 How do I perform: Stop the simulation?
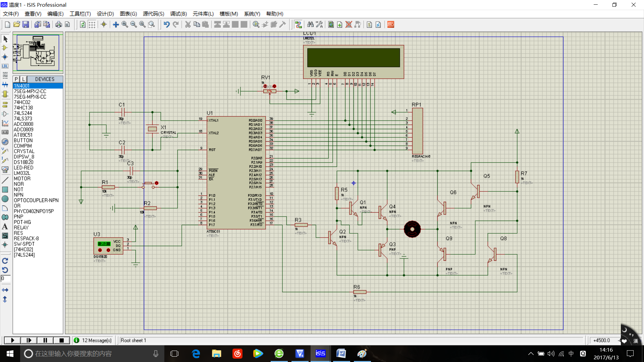pos(61,340)
